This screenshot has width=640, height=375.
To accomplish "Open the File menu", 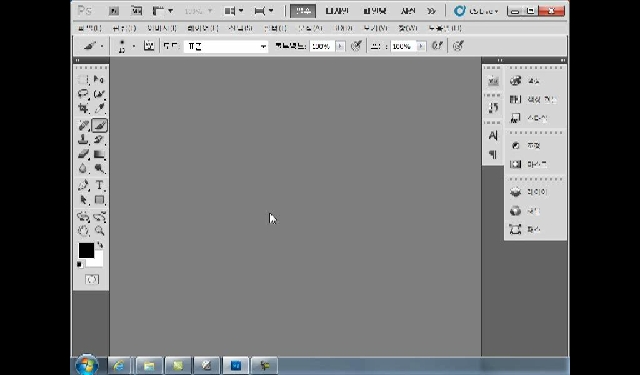I will coord(90,28).
